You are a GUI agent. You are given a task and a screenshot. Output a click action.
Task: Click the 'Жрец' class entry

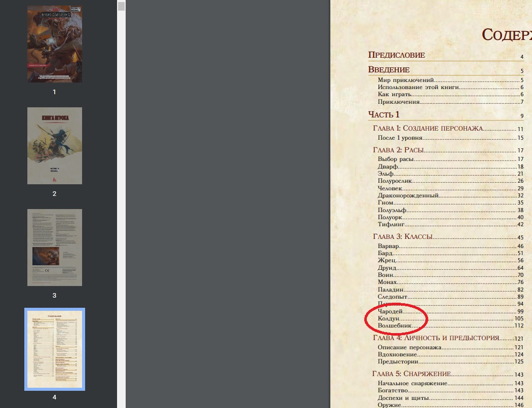pos(387,260)
